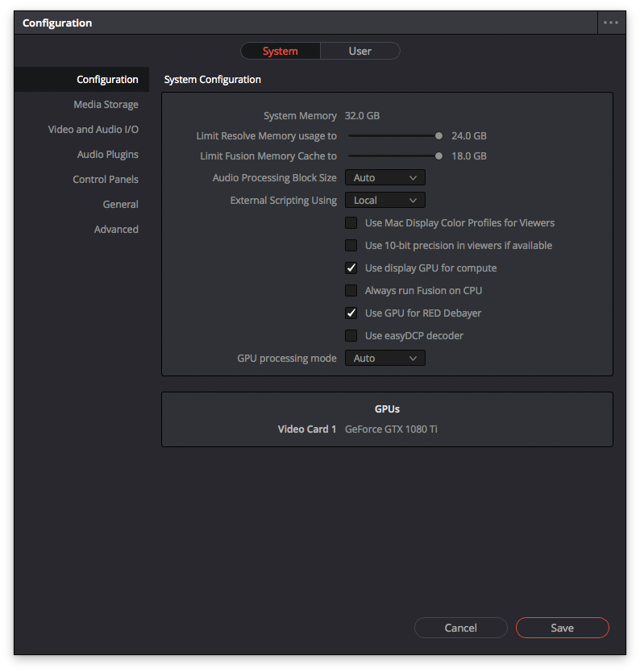Open the three-dot options menu

(611, 23)
